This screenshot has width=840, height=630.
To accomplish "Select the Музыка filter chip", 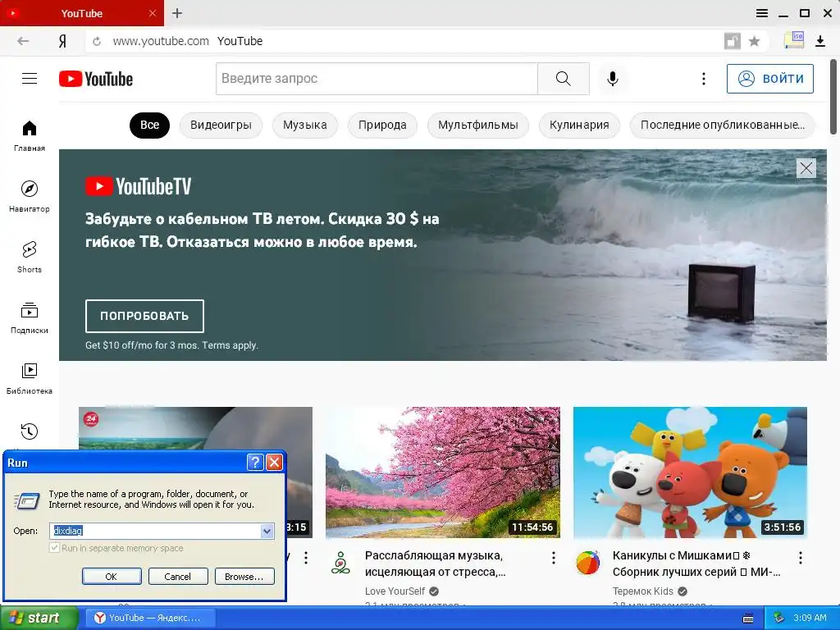I will [x=305, y=126].
